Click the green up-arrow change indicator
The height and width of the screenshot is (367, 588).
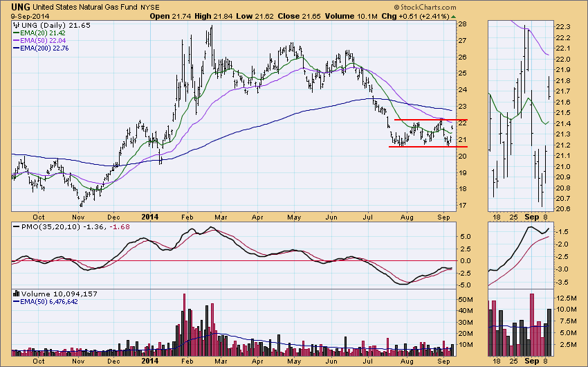[x=453, y=17]
